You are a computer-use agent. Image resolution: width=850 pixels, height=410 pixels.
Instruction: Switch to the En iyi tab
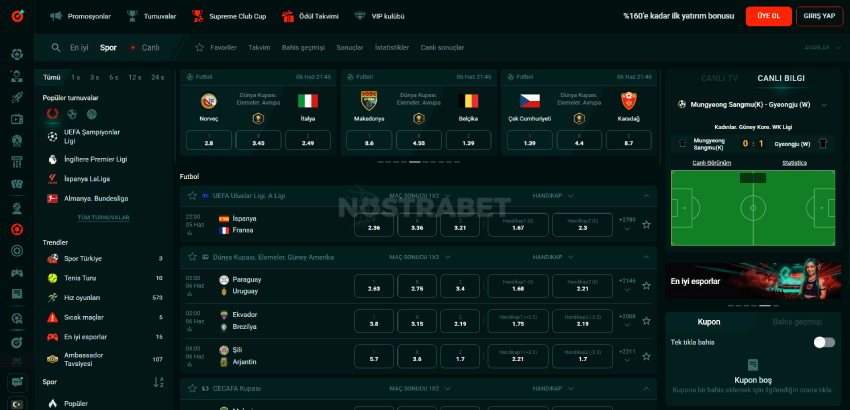click(x=79, y=48)
